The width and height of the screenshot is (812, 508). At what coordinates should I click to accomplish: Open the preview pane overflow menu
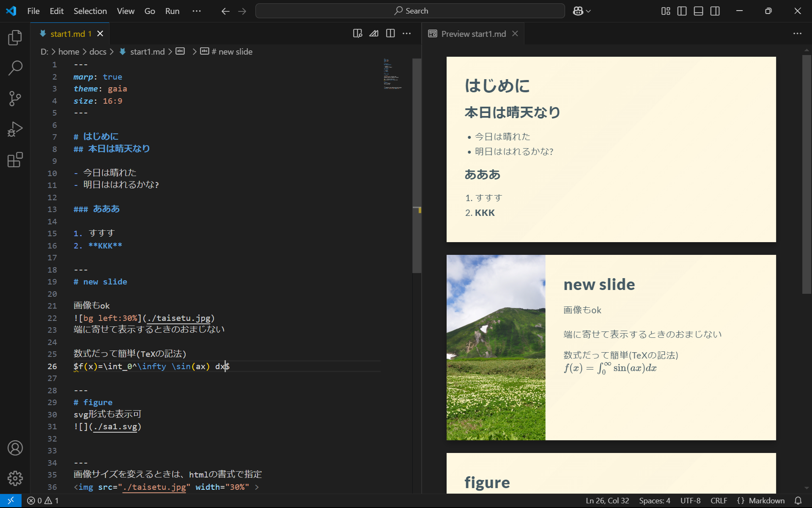(798, 33)
